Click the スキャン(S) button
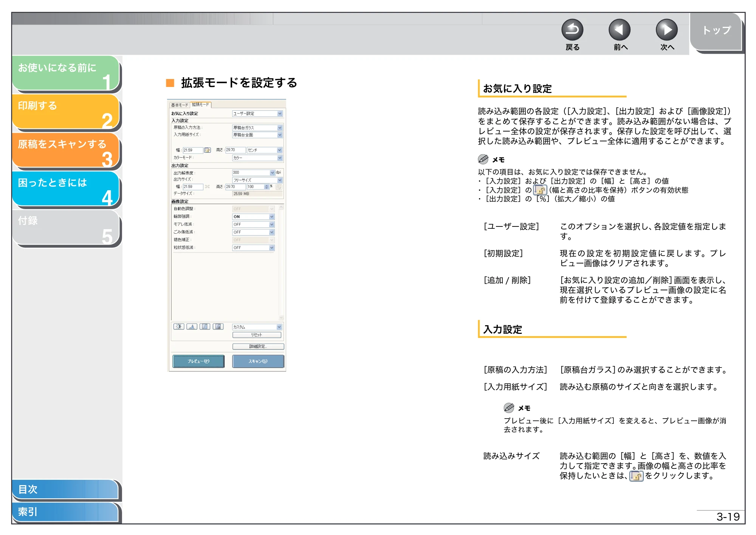This screenshot has height=535, width=756. (258, 361)
